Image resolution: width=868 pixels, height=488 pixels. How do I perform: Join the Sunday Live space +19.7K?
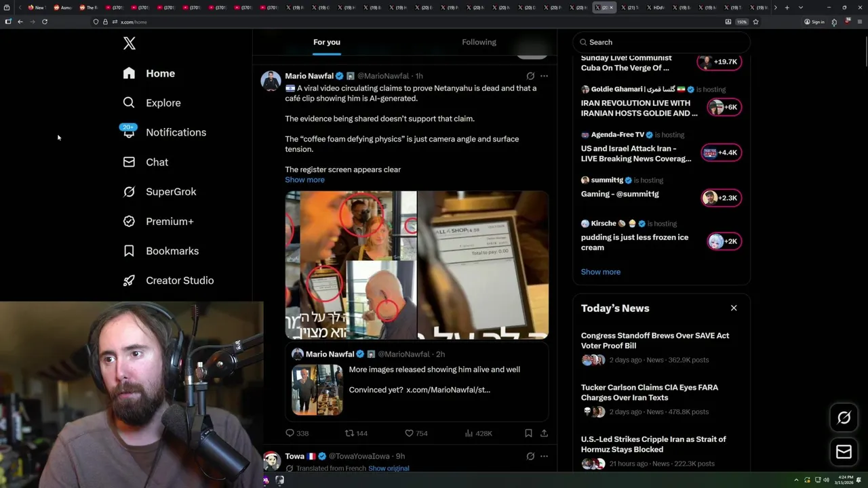click(x=719, y=62)
